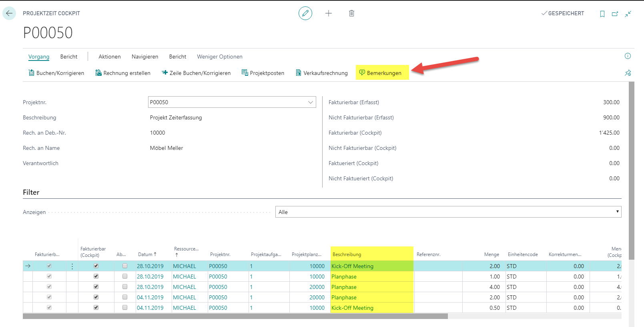Click the info circle icon
Viewport: 644px width, 327px height.
[x=628, y=56]
